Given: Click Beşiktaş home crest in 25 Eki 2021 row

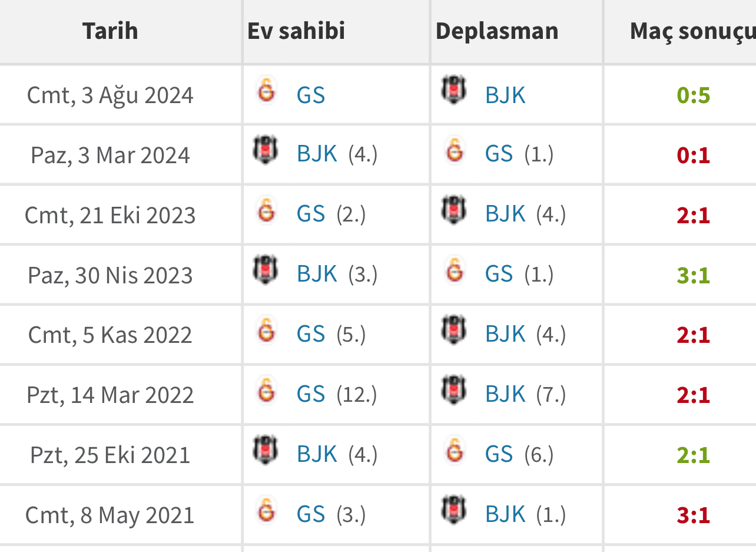Looking at the screenshot, I should tap(265, 451).
